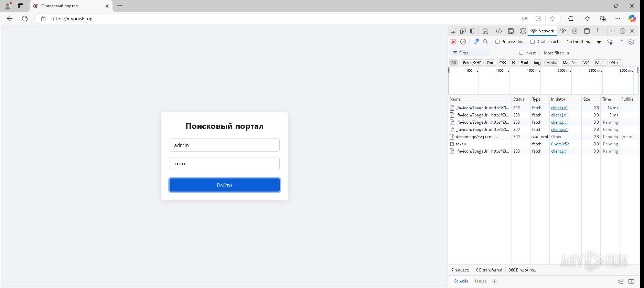The width and height of the screenshot is (644, 288).
Task: Select the Поисковый портал browser tab
Action: (x=71, y=6)
